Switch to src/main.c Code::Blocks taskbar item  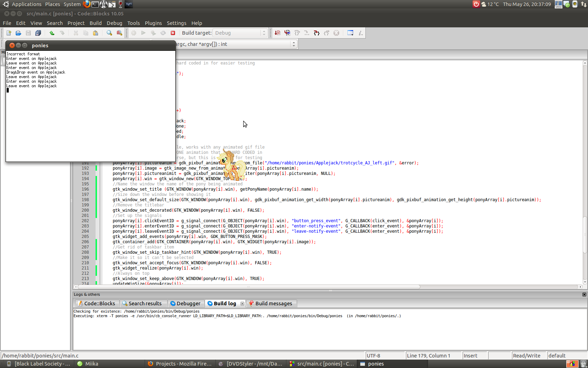321,364
